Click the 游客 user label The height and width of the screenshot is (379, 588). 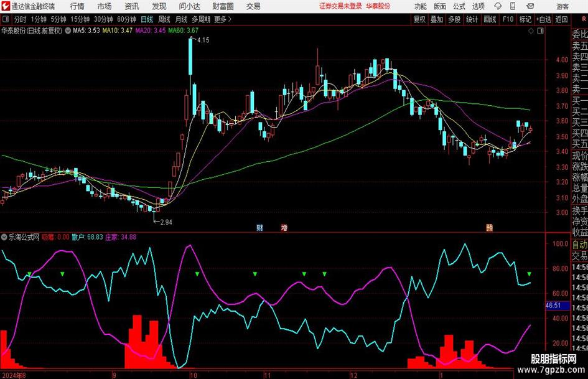point(562,6)
